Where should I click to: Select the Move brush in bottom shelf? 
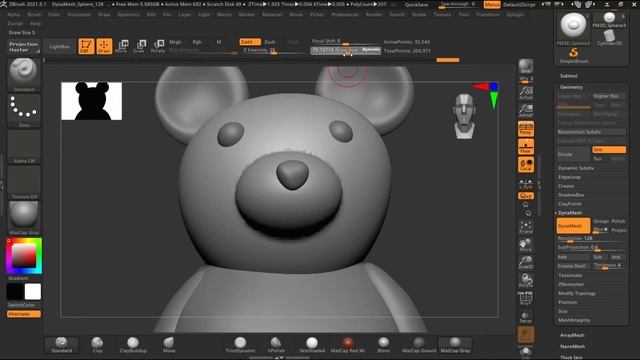point(169,345)
